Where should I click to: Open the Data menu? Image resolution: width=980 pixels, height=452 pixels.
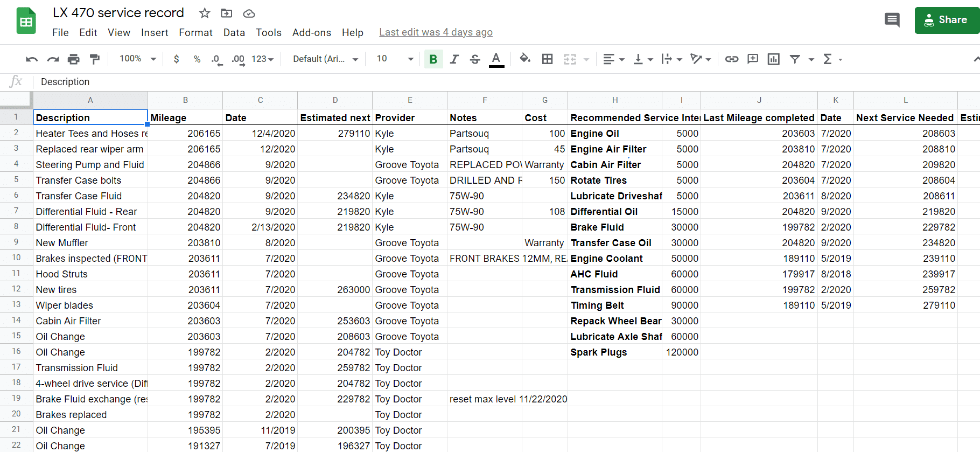point(234,32)
